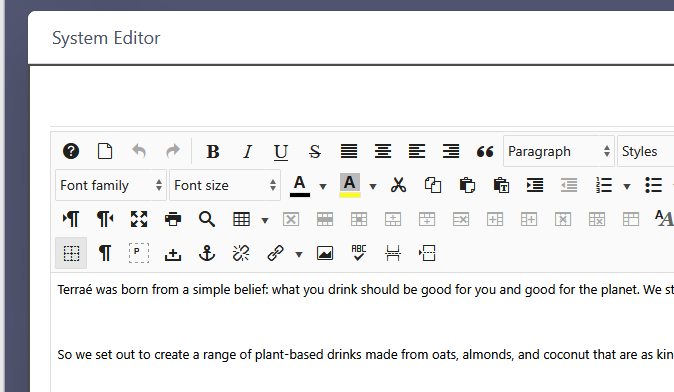Toggle the ABC spellcheck icon
674x392 pixels.
pyautogui.click(x=359, y=253)
